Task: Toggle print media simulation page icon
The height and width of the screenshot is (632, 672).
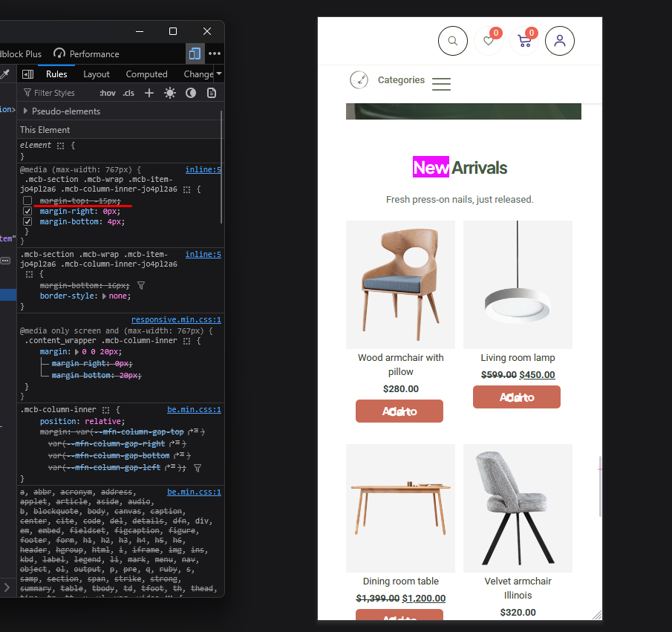Action: (x=212, y=93)
